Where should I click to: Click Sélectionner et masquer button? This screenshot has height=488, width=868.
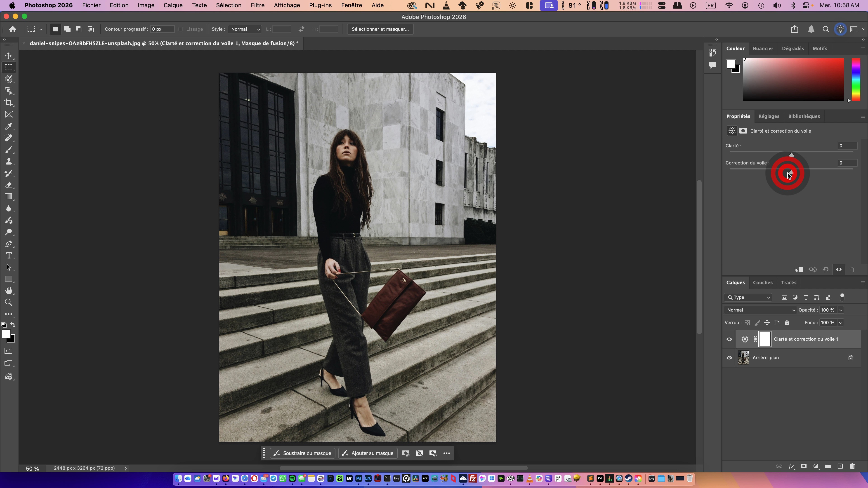tap(380, 29)
